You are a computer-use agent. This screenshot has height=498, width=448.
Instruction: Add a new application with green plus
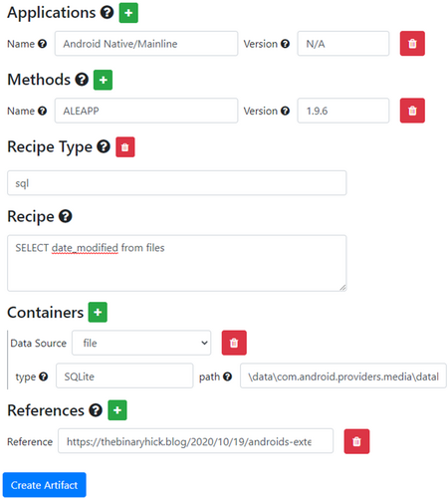coord(128,13)
